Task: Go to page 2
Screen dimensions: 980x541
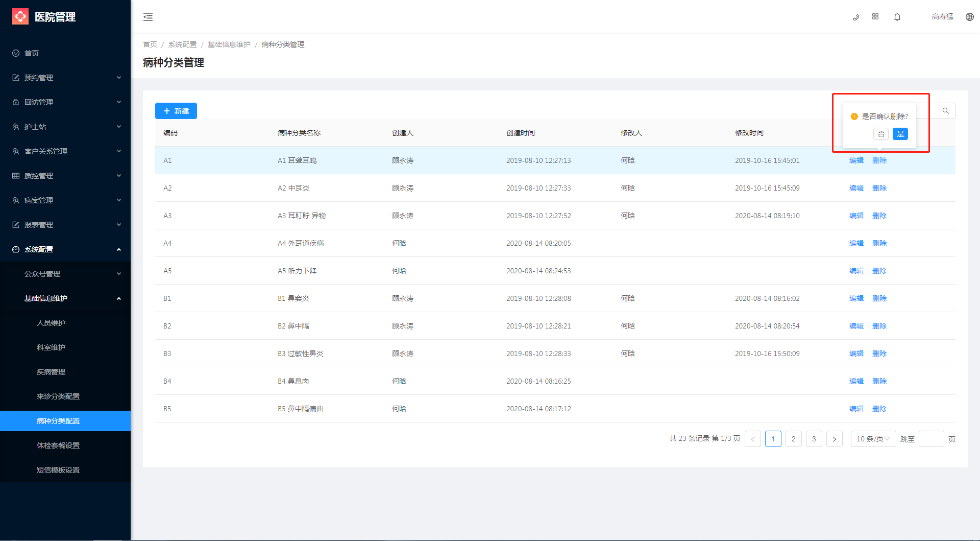Action: (794, 439)
